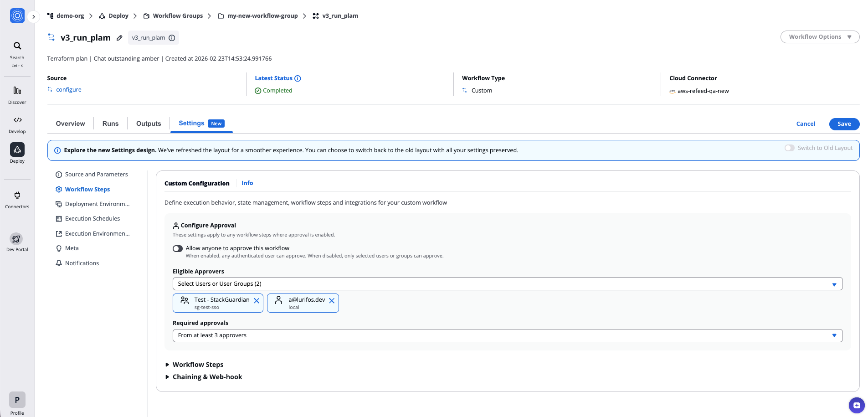Enable Allow anyone to approve this workflow
Viewport: 868px width, 417px height.
coord(178,248)
